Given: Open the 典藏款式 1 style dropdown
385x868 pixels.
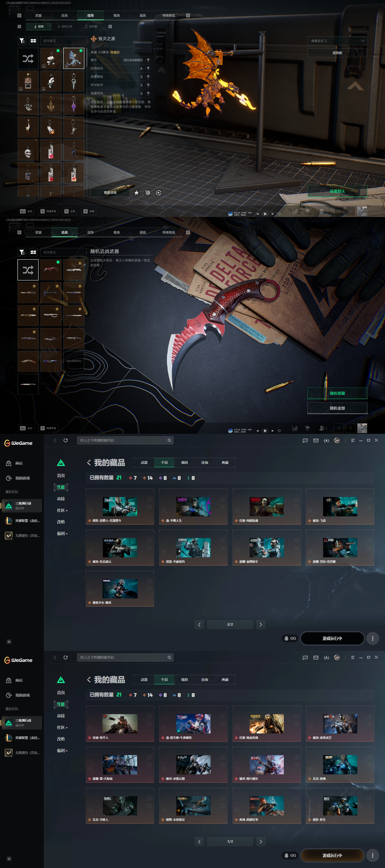Looking at the screenshot, I should 337,41.
